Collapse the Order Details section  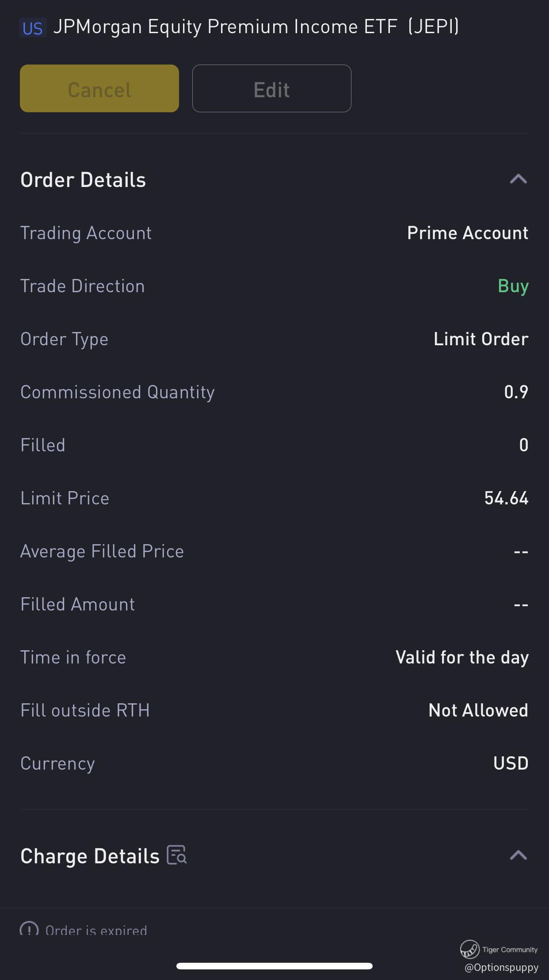point(518,179)
